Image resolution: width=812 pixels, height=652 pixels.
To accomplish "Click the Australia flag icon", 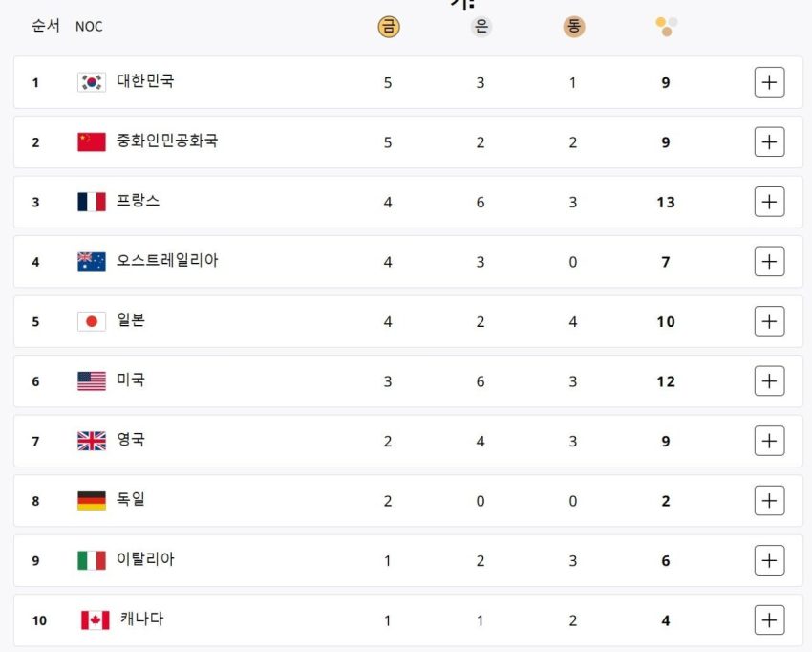I will 92,262.
